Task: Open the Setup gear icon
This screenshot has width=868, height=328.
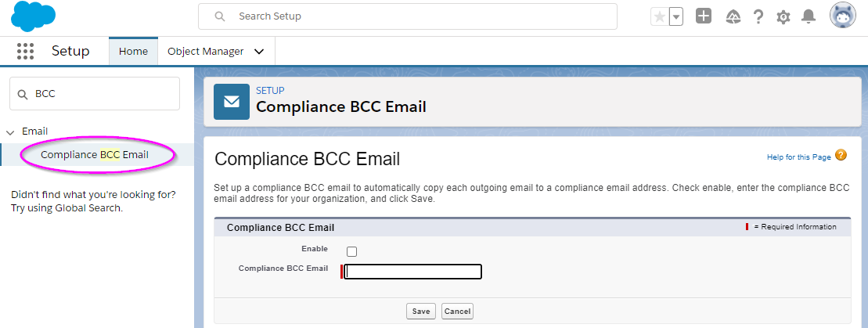Action: 783,17
